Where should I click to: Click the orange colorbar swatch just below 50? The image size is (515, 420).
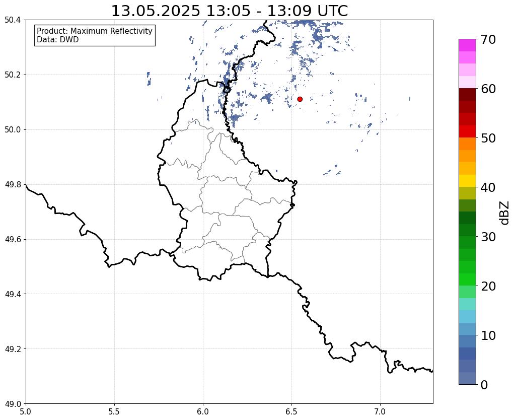[x=467, y=144]
